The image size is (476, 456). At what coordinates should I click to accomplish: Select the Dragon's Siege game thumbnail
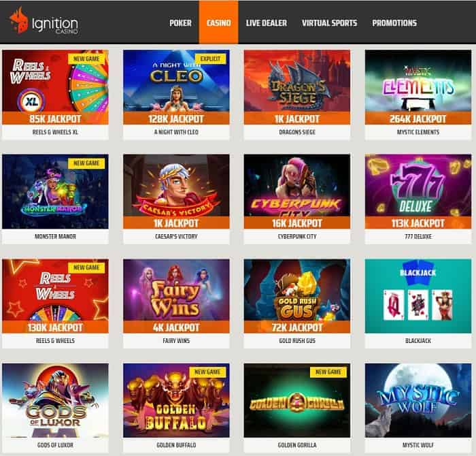297,87
